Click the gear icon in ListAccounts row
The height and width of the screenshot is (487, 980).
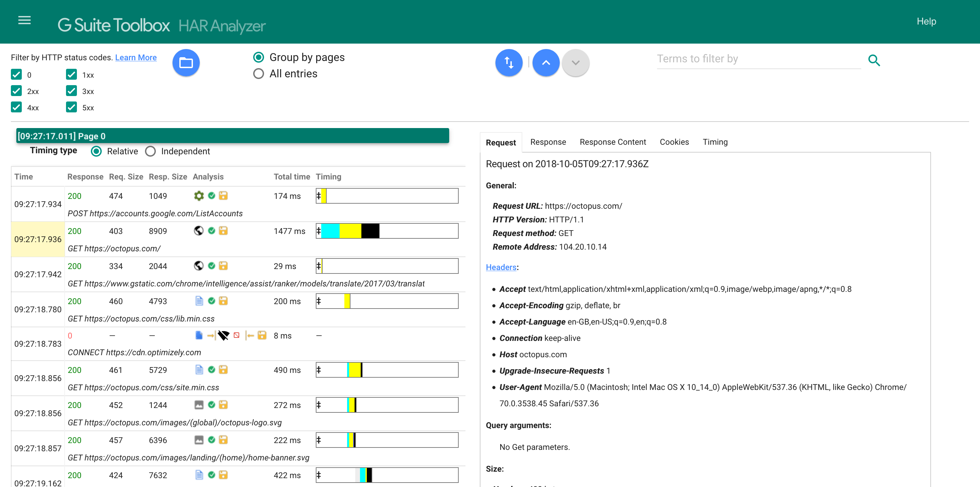pyautogui.click(x=199, y=196)
